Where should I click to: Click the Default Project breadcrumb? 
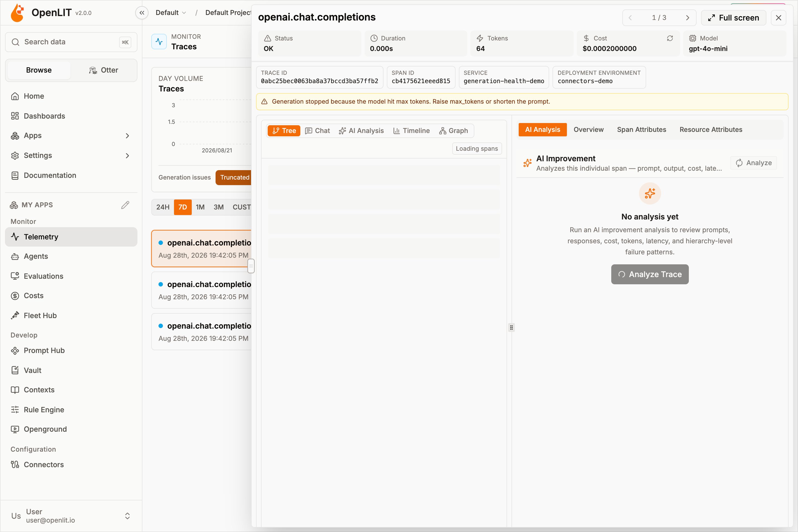coord(228,13)
